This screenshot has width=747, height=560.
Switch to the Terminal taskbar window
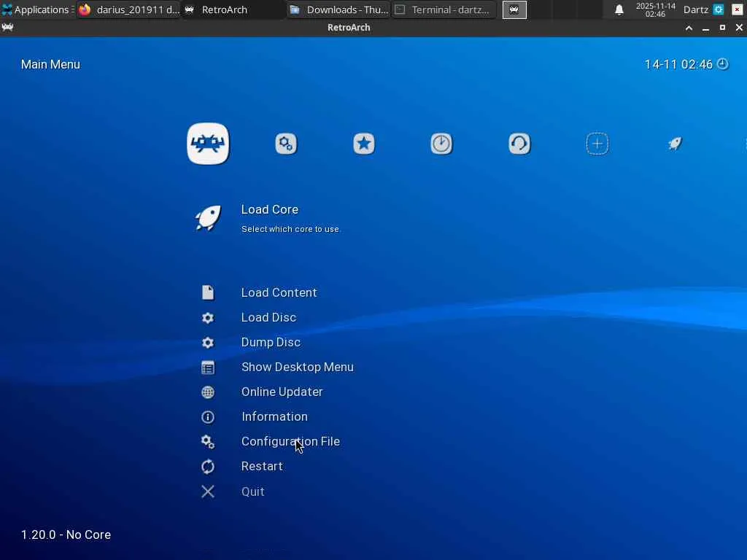(444, 9)
